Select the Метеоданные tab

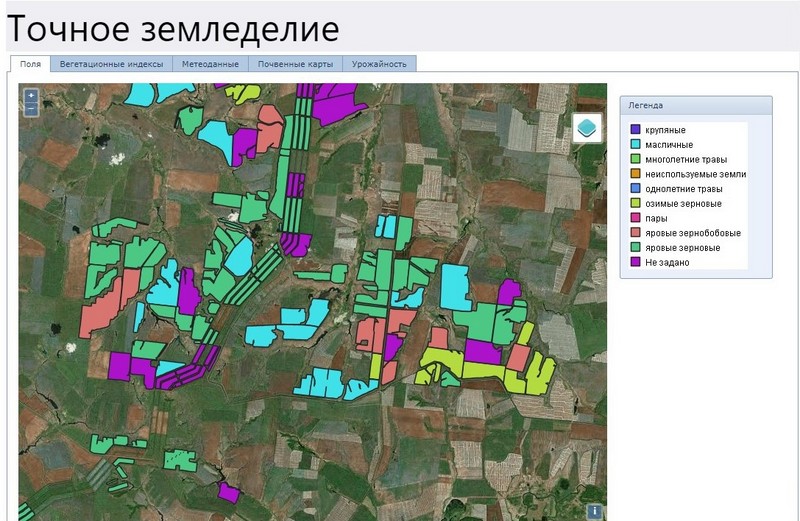(x=210, y=64)
